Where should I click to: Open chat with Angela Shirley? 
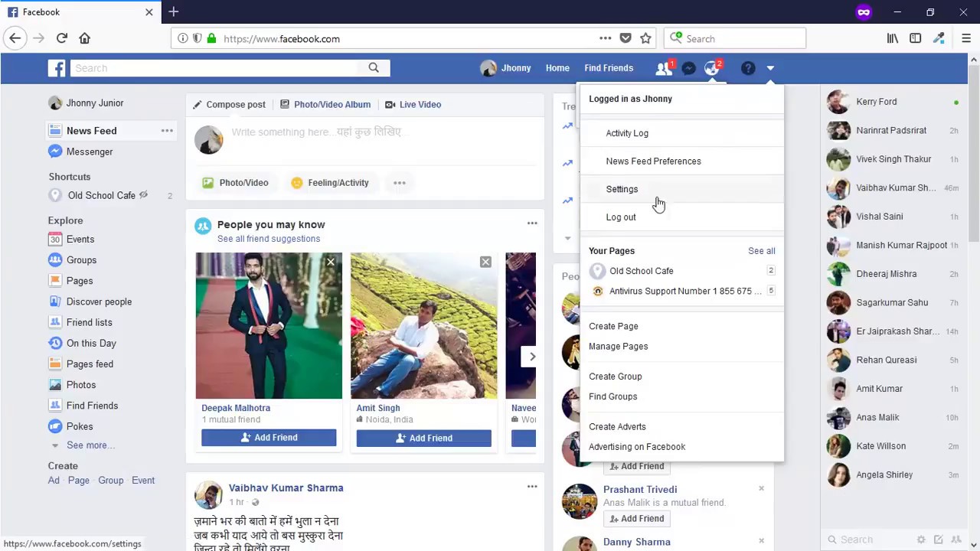tap(893, 475)
